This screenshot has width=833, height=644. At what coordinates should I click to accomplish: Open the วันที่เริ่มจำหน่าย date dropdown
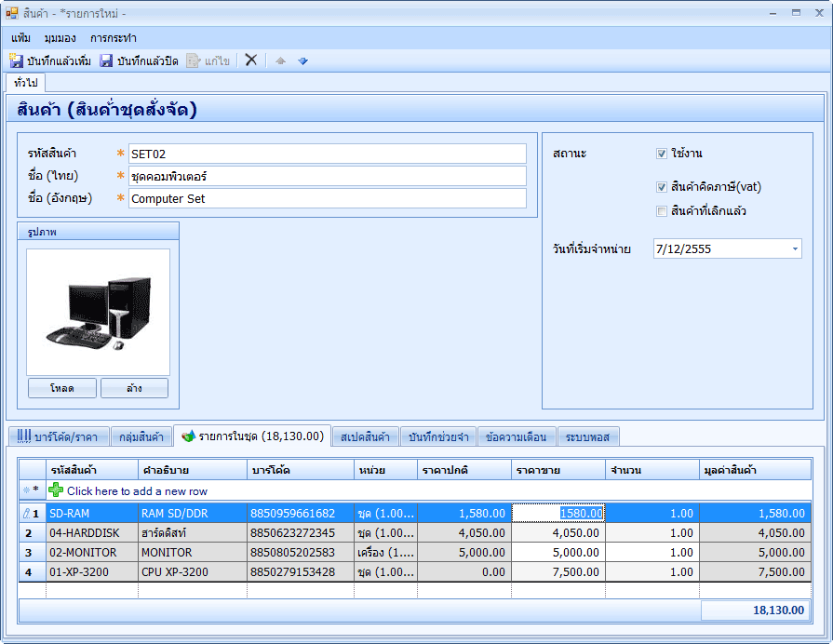[x=795, y=249]
